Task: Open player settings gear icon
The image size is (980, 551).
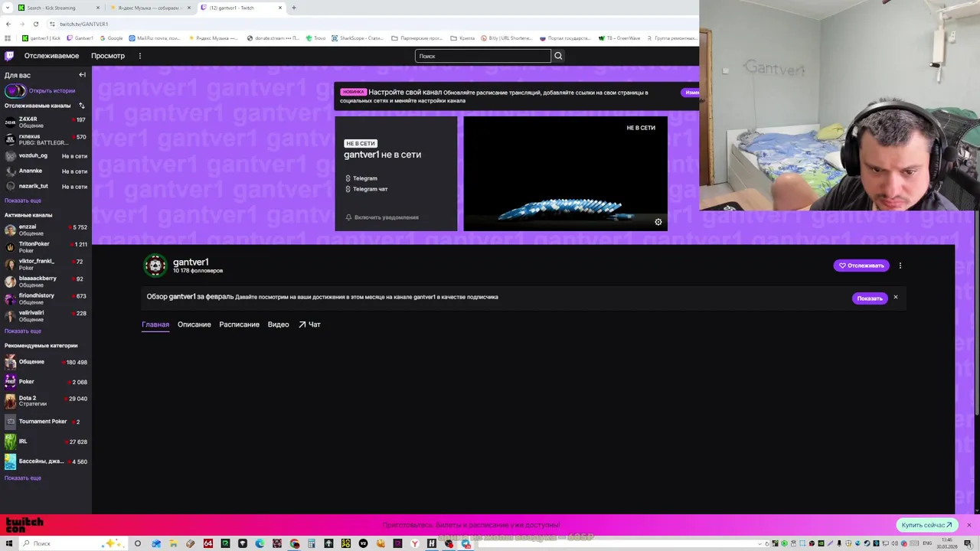Action: tap(658, 222)
